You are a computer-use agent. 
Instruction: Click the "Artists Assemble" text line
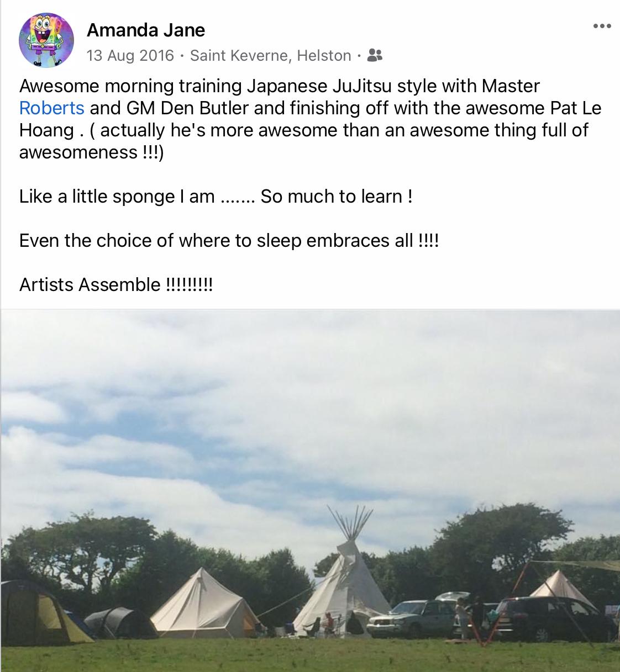pos(115,284)
